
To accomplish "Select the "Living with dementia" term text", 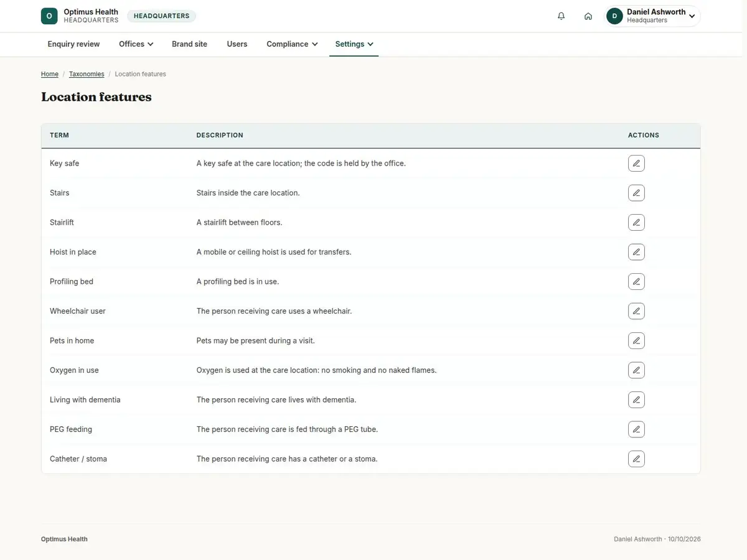I will click(85, 400).
